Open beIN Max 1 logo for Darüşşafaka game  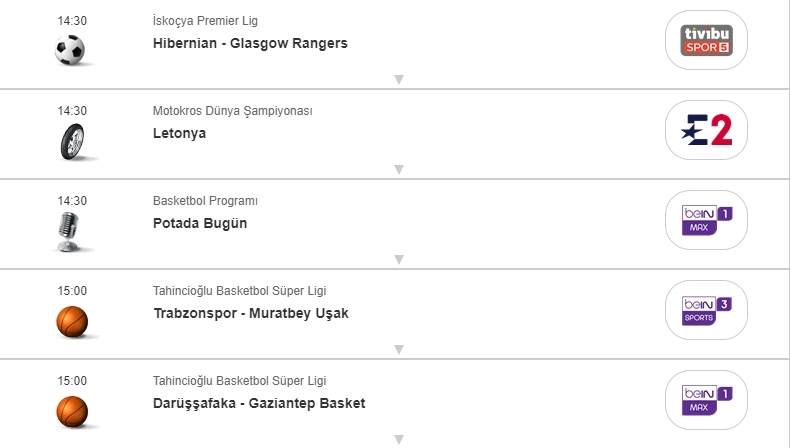click(706, 400)
